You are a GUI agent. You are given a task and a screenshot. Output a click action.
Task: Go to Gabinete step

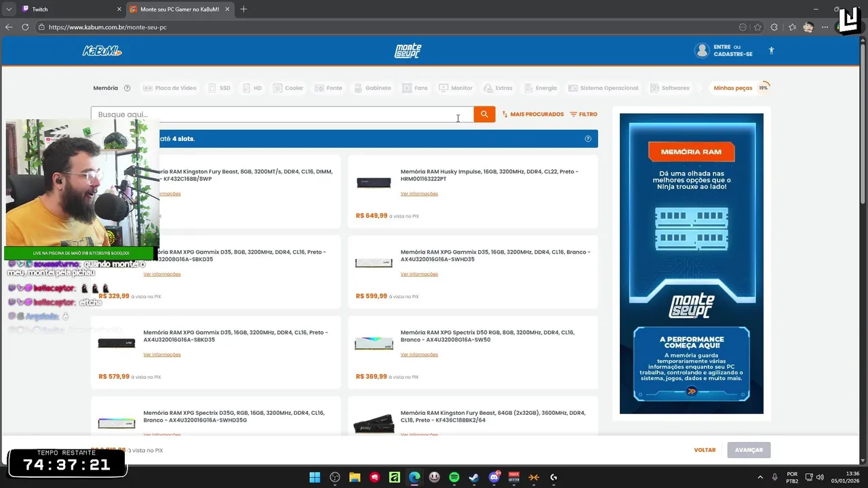[372, 88]
